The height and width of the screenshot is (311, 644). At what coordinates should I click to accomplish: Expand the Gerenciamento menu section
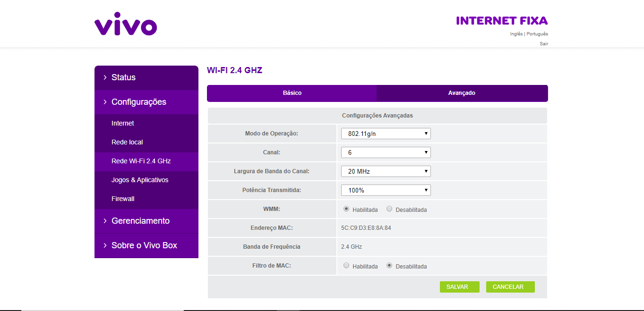pos(146,221)
